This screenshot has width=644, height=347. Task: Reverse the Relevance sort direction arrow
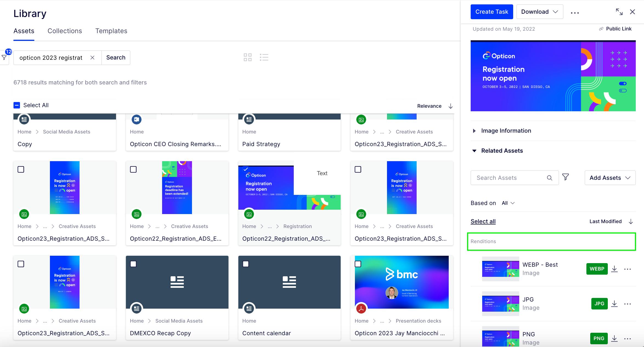(x=450, y=106)
